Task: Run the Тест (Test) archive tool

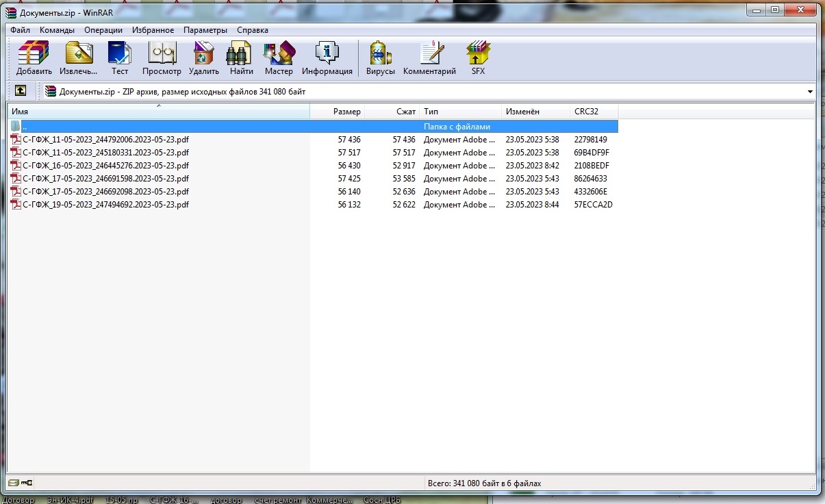Action: click(120, 58)
